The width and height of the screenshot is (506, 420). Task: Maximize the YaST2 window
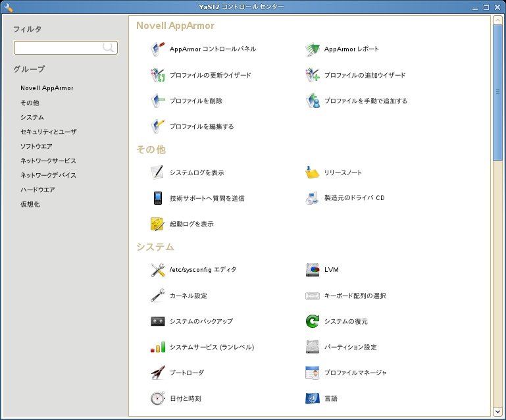coord(486,7)
